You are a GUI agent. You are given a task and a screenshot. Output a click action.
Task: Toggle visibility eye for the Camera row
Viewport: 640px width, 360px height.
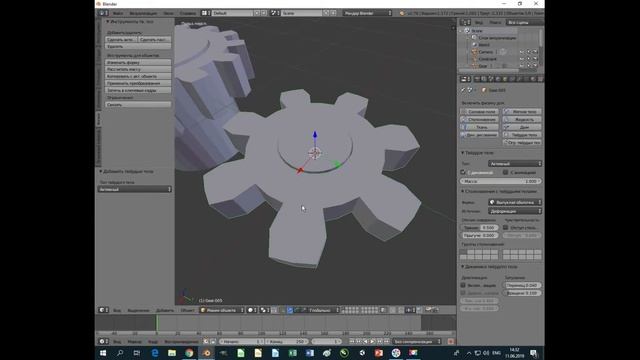tap(522, 52)
